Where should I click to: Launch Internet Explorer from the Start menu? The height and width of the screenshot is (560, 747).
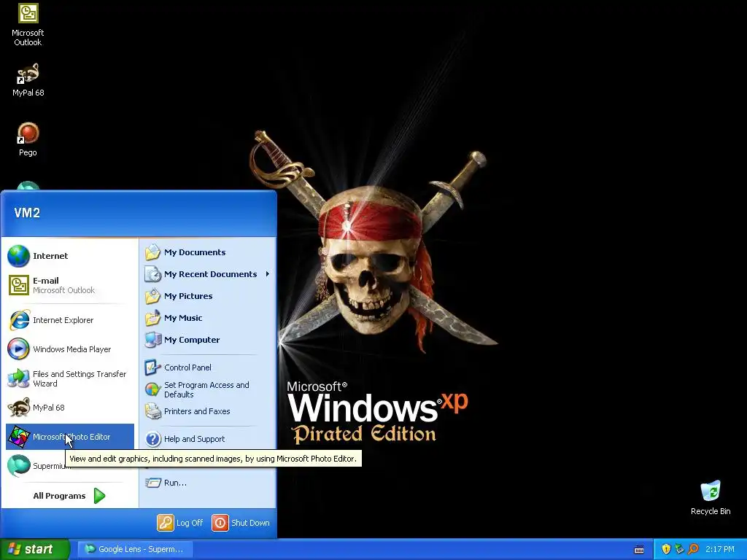pos(69,320)
